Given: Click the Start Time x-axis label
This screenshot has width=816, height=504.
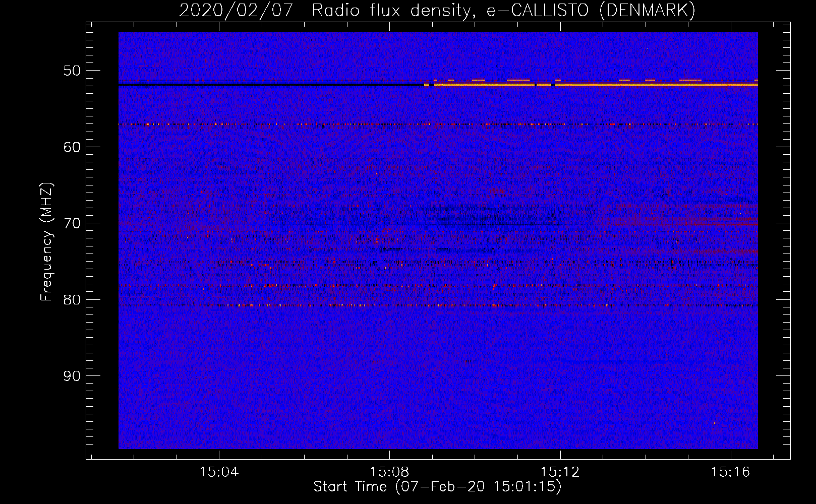Looking at the screenshot, I should pyautogui.click(x=437, y=487).
